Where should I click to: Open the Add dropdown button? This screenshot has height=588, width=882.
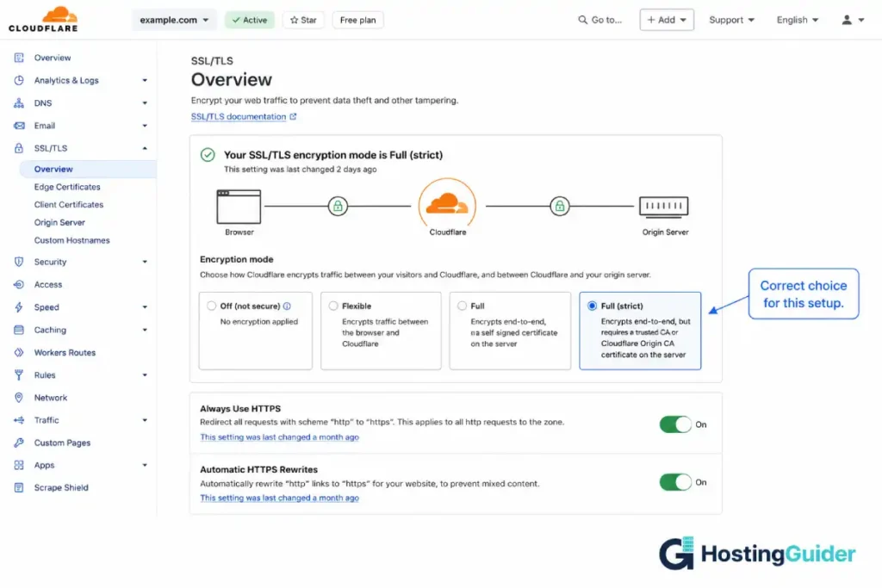667,20
